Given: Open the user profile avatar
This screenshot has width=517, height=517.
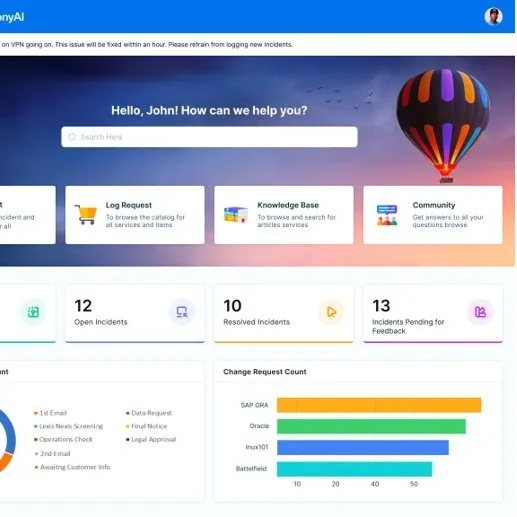Looking at the screenshot, I should (493, 16).
